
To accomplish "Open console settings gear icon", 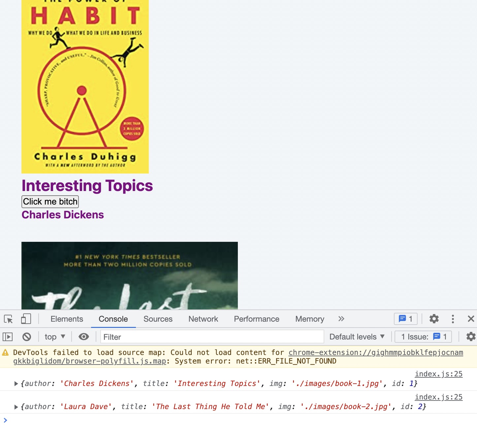I will click(471, 336).
